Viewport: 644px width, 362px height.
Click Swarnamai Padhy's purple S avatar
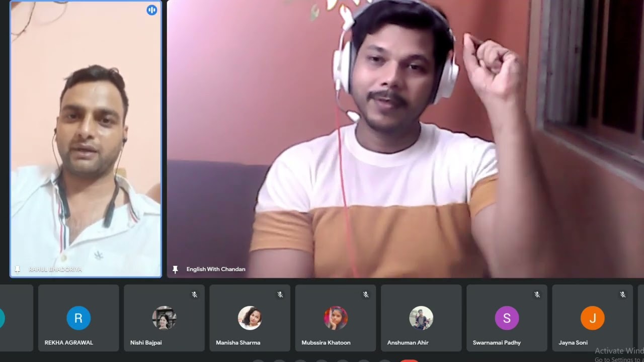pos(507,318)
